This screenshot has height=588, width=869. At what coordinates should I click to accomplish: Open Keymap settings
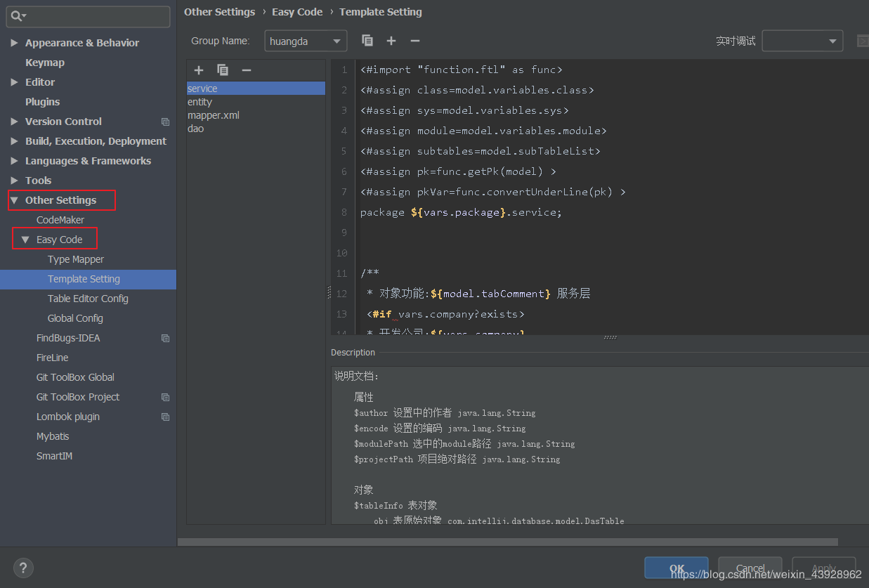pyautogui.click(x=45, y=63)
